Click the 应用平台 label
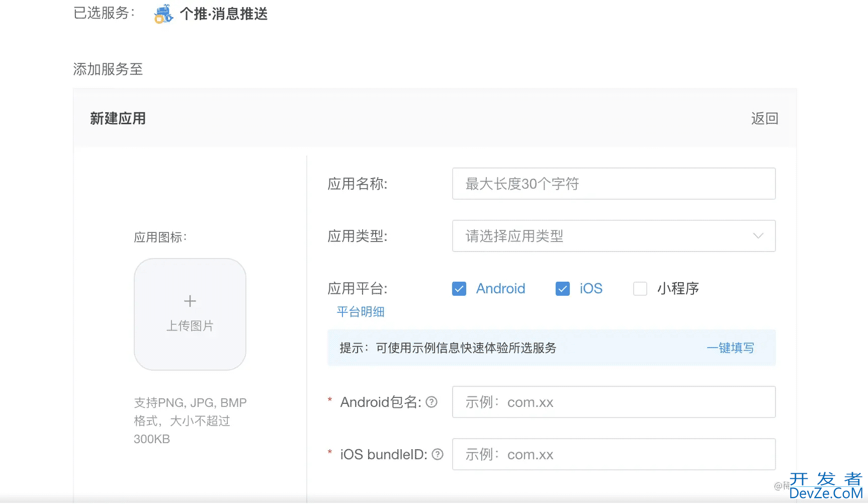 click(358, 289)
